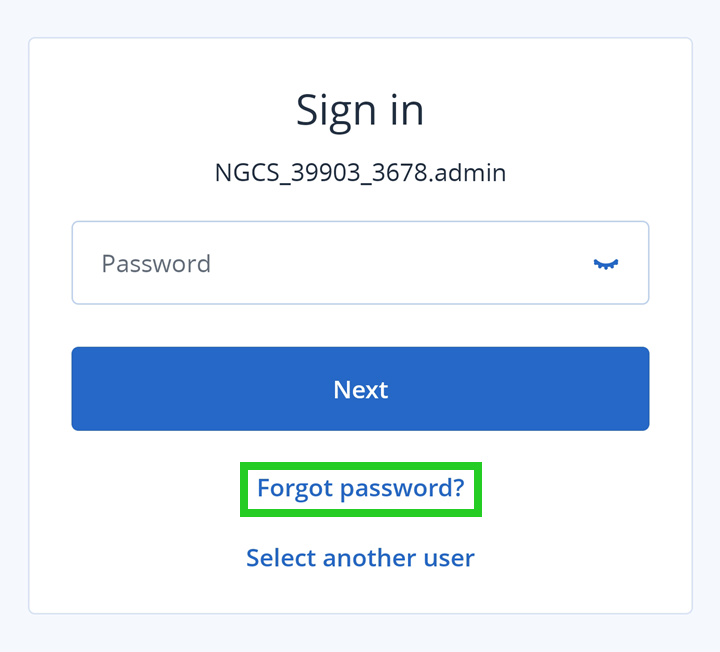Toggle password reveal in the Password field

tap(606, 264)
